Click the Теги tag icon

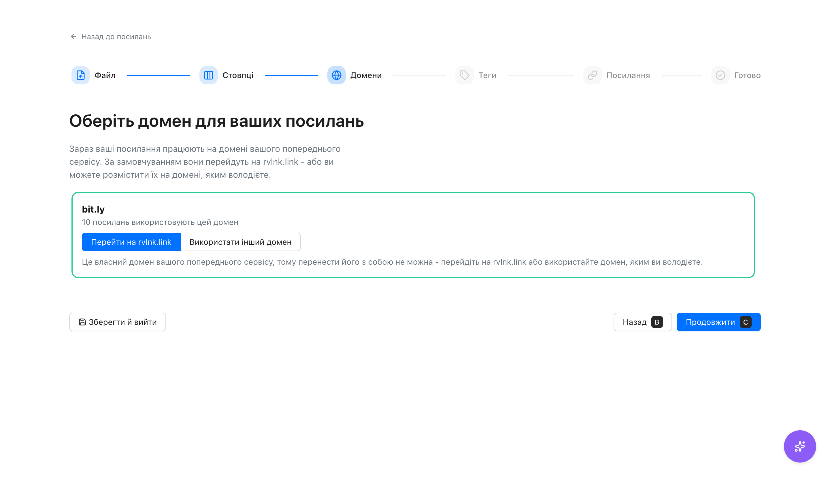click(x=465, y=75)
